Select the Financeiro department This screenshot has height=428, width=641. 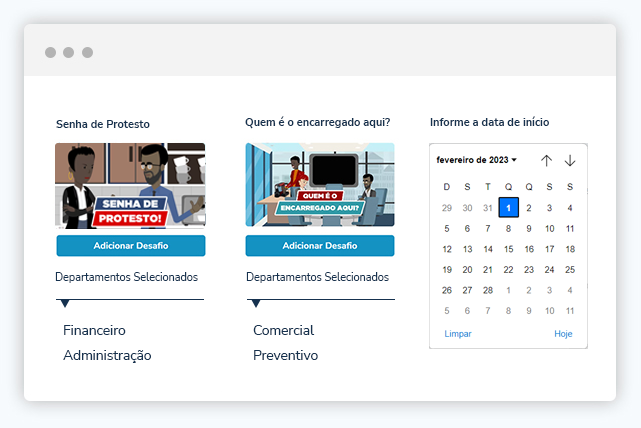pyautogui.click(x=94, y=330)
